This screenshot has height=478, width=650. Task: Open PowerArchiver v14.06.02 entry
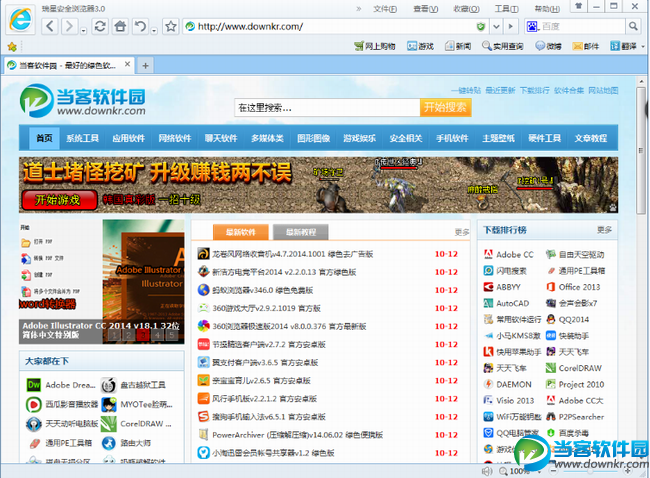298,435
